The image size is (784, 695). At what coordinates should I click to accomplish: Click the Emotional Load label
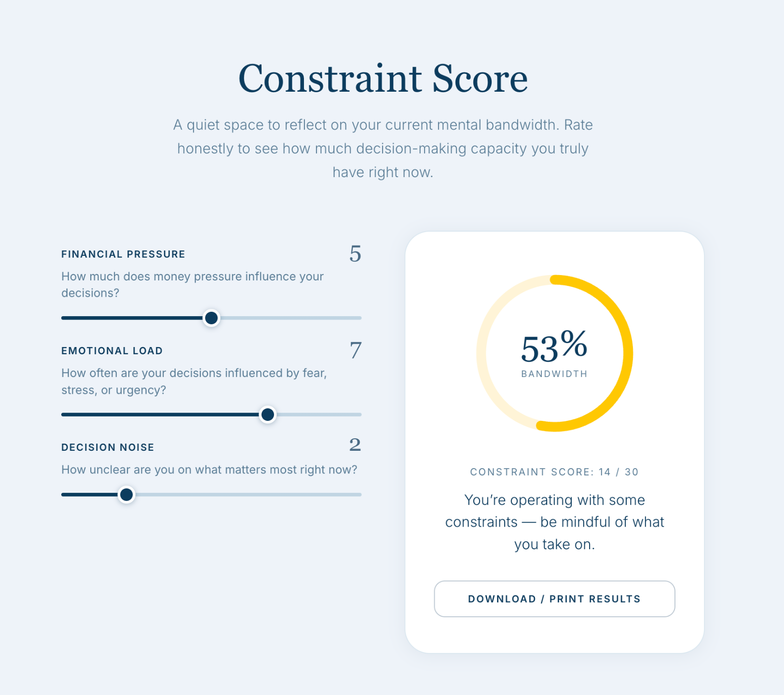[x=112, y=351]
